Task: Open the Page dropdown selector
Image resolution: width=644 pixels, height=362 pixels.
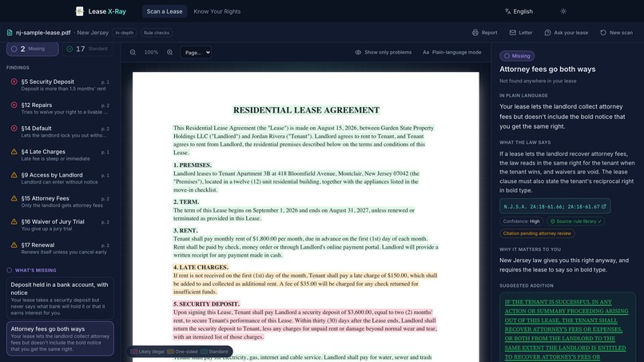Action: 196,52
